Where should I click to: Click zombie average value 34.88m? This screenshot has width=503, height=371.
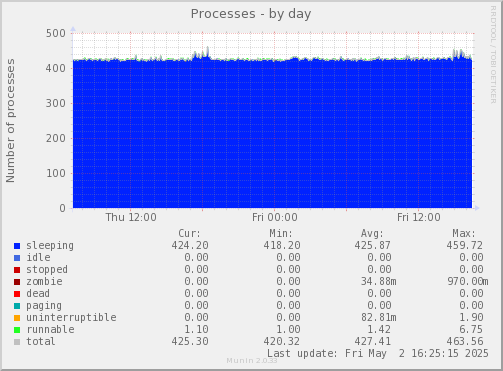point(379,281)
